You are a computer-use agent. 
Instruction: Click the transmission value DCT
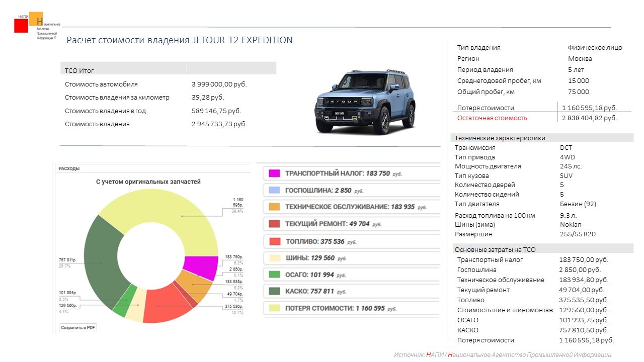566,148
